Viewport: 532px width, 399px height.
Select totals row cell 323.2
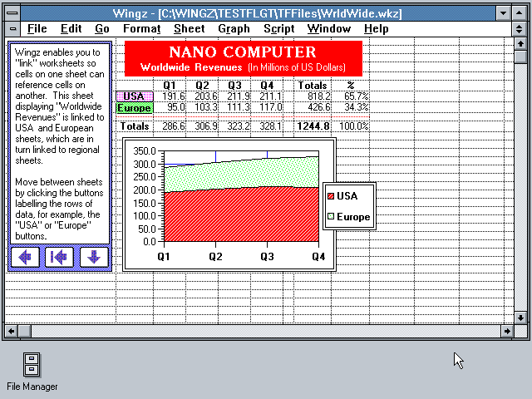[x=234, y=126]
